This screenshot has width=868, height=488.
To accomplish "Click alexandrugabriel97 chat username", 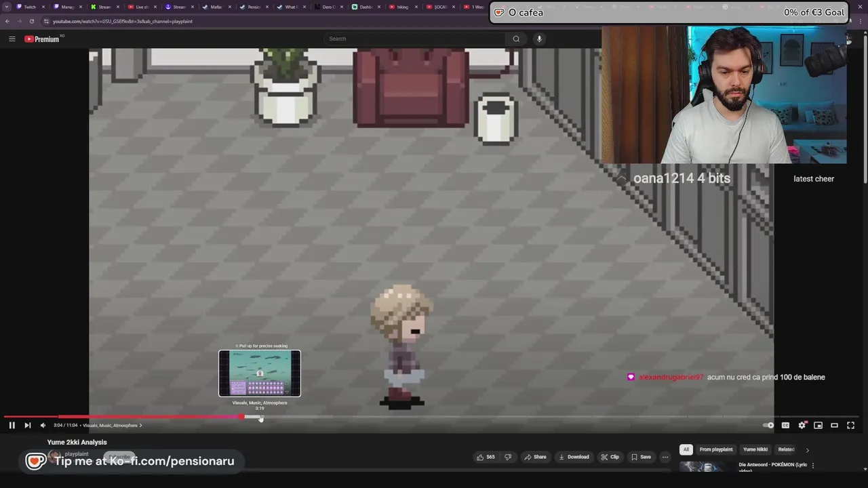I will coord(671,378).
